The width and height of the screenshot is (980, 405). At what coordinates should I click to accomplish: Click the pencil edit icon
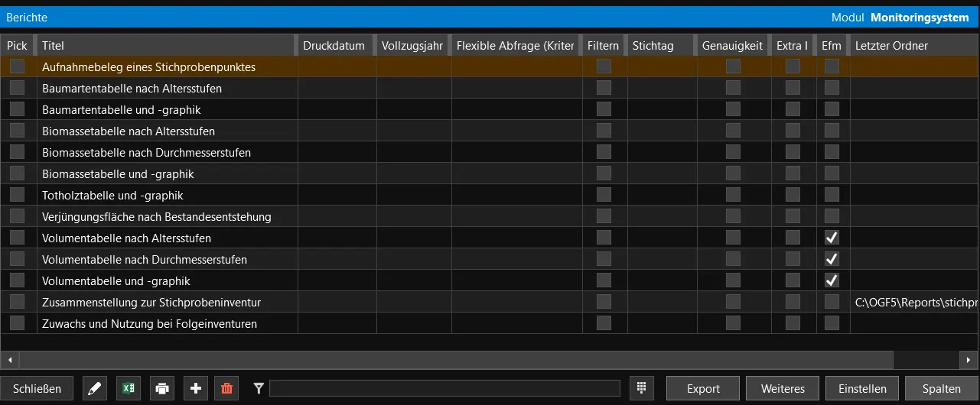(95, 389)
